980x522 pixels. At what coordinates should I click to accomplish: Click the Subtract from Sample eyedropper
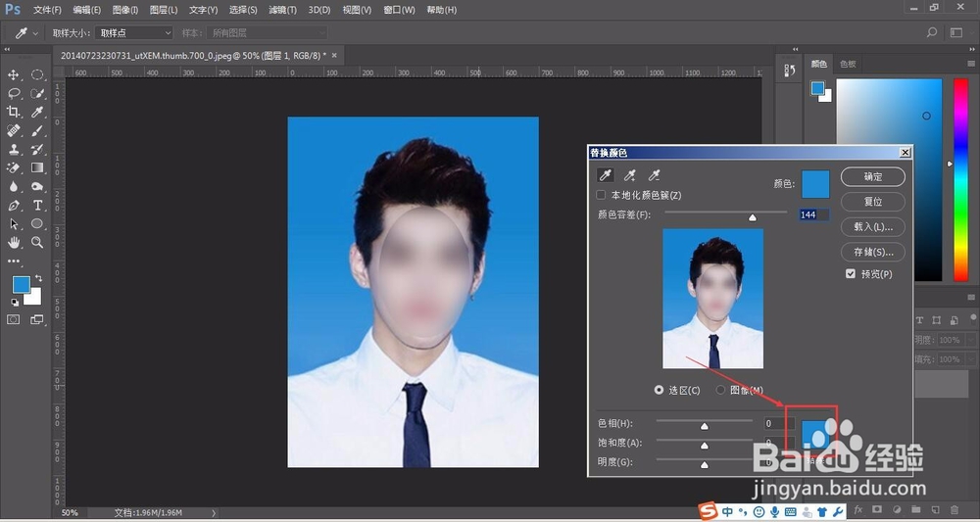654,175
